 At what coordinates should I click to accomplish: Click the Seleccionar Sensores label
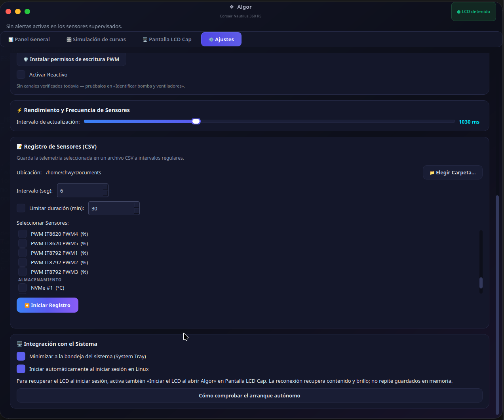[43, 223]
